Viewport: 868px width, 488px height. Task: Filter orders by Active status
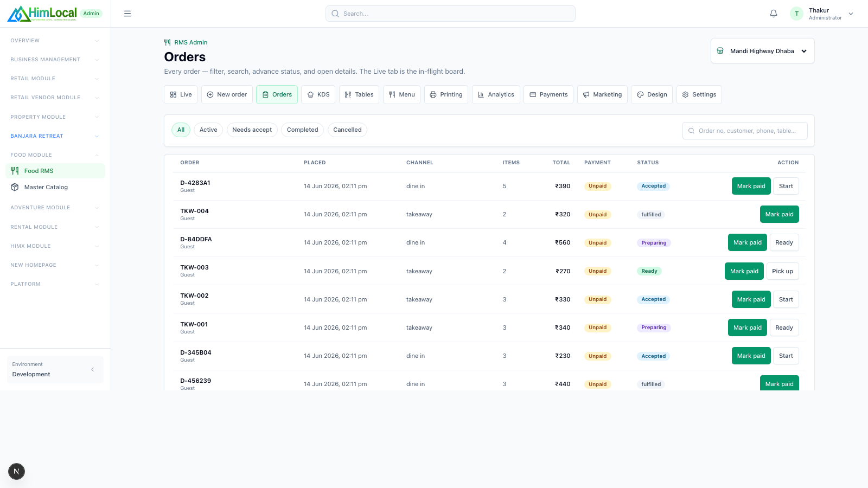coord(208,130)
